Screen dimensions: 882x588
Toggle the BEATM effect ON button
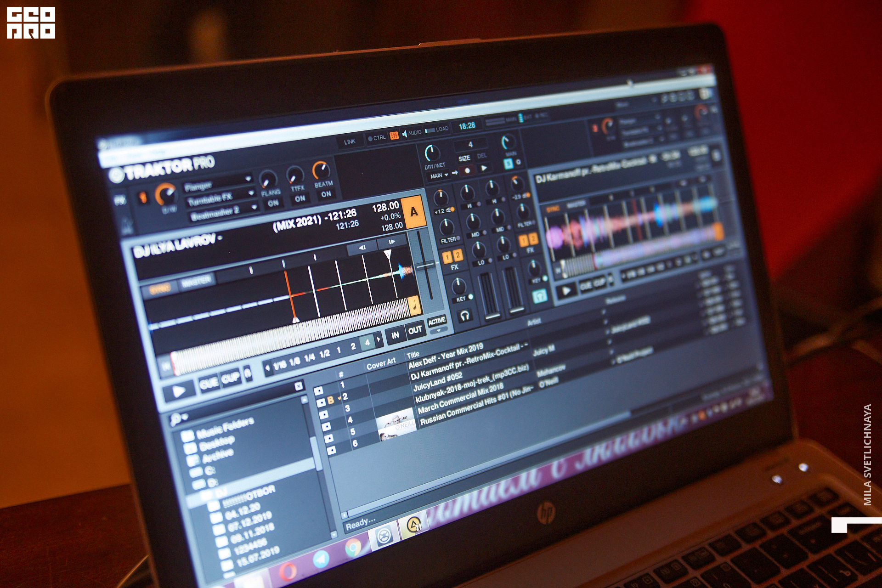click(x=326, y=194)
